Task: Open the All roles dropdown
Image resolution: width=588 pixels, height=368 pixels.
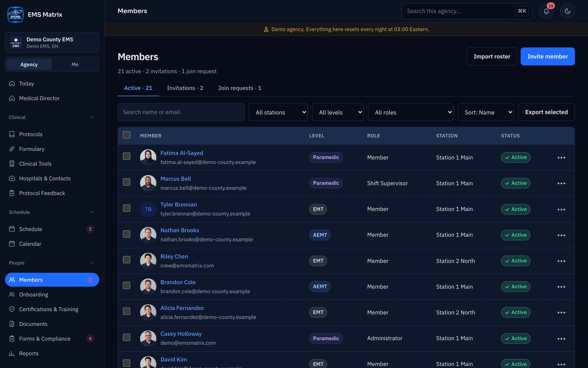Action: [411, 112]
